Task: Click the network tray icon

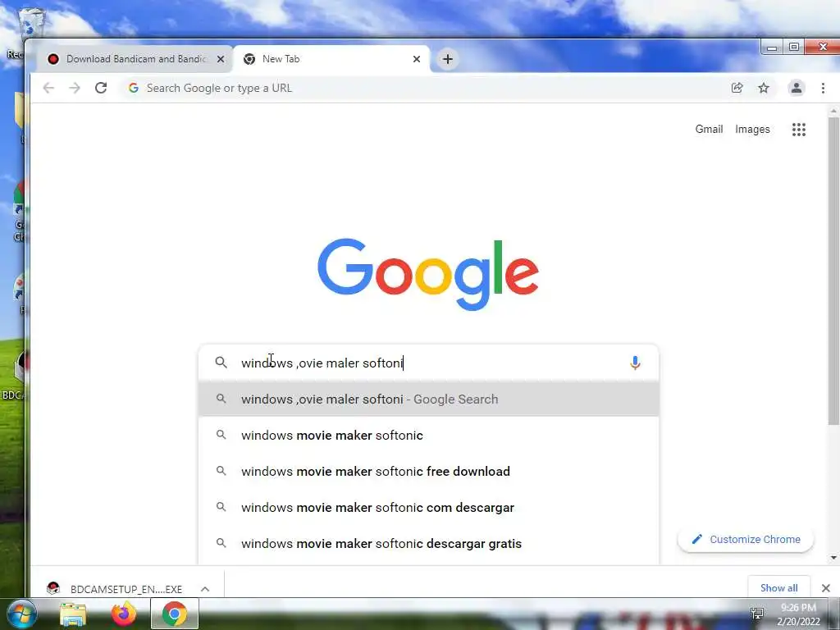Action: point(756,613)
